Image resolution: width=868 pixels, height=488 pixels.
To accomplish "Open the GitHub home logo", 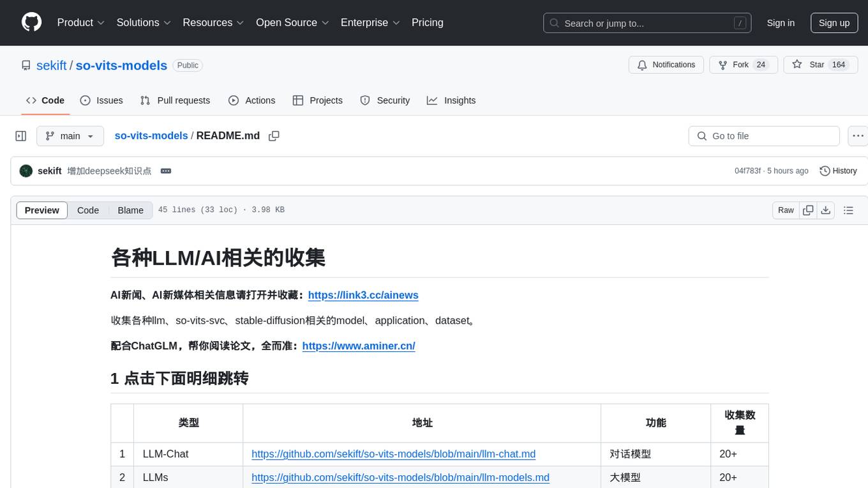I will click(x=32, y=22).
